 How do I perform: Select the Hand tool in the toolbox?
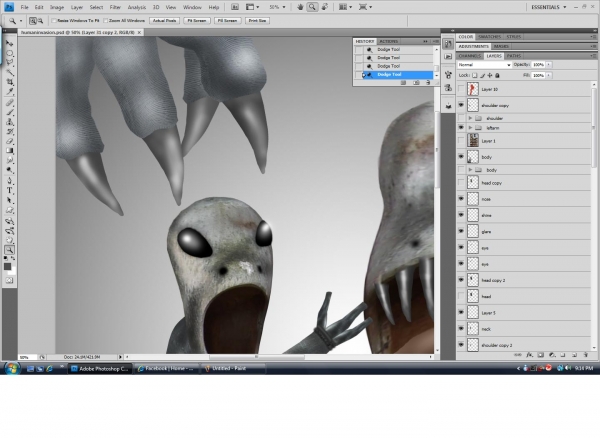pyautogui.click(x=9, y=240)
